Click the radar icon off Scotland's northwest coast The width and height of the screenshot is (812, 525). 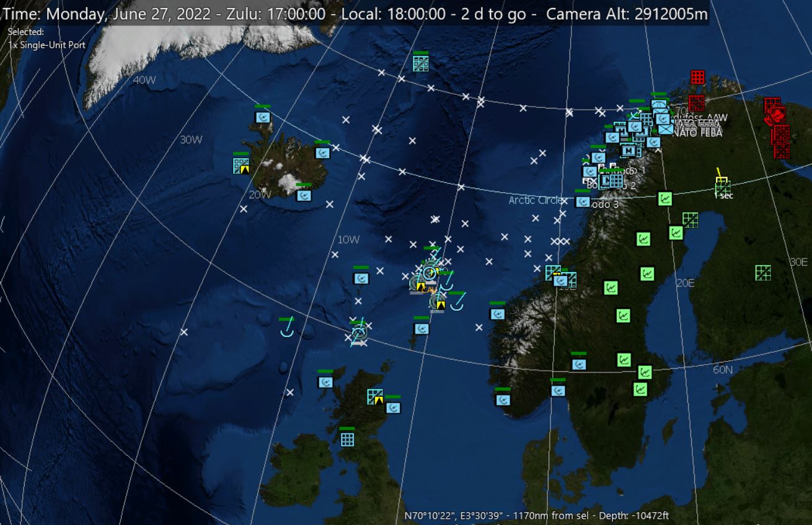tap(325, 382)
